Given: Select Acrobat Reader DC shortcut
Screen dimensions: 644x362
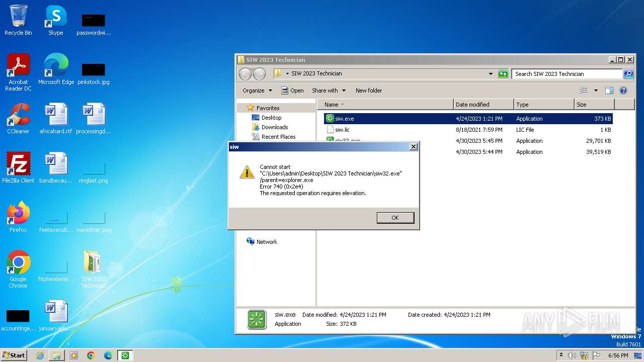Looking at the screenshot, I should (x=18, y=72).
